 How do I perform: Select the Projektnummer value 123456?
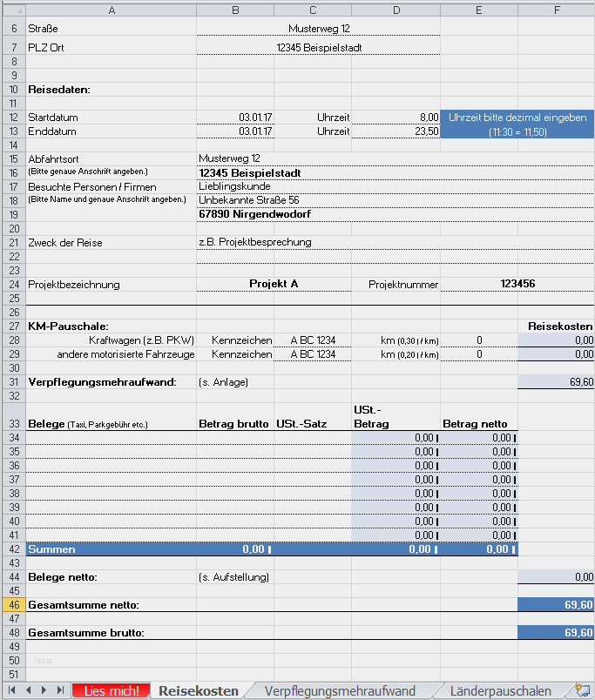coord(517,284)
